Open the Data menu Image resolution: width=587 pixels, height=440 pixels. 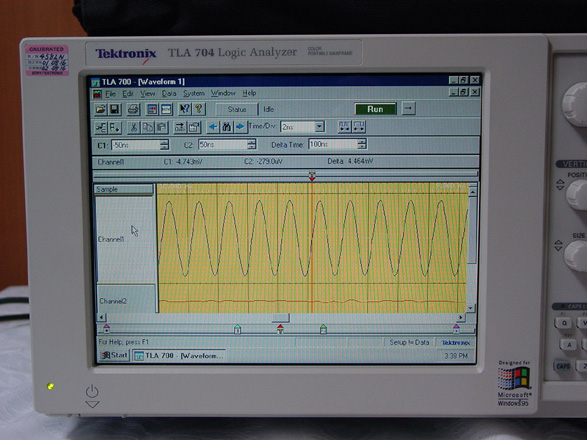[x=169, y=93]
